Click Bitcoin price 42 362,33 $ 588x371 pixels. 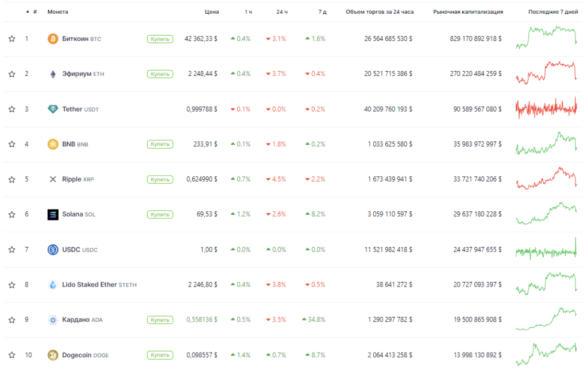coord(201,38)
